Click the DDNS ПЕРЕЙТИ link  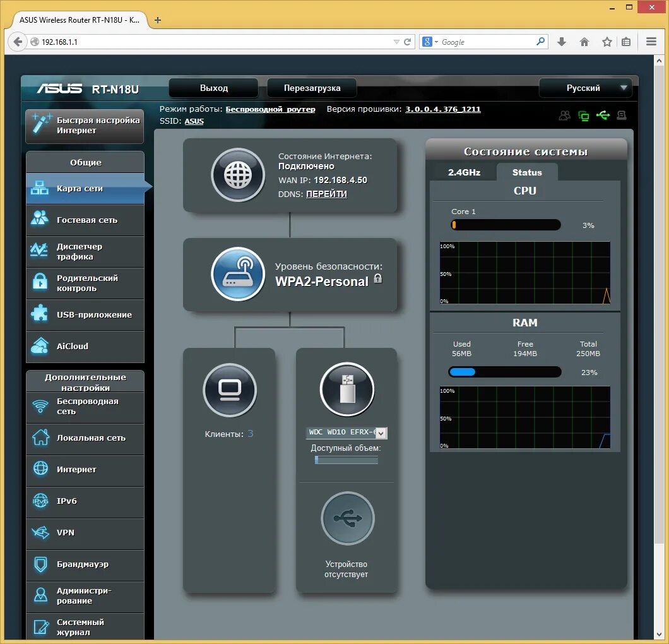(326, 194)
